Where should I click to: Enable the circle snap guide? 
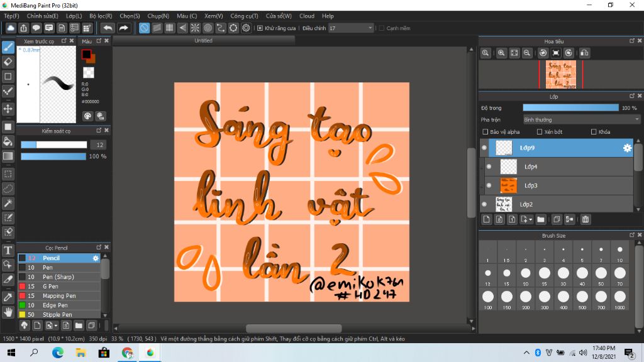(x=208, y=28)
